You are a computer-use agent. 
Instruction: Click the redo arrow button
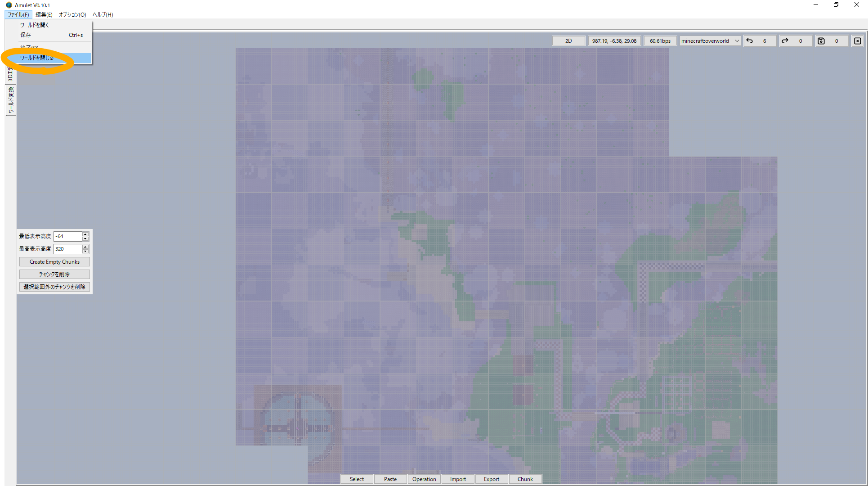(x=785, y=41)
